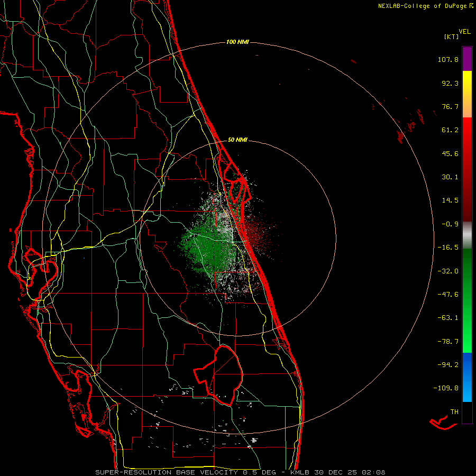Click the KMLB 30 DEC 25 02:08 timestamp

tap(338, 472)
